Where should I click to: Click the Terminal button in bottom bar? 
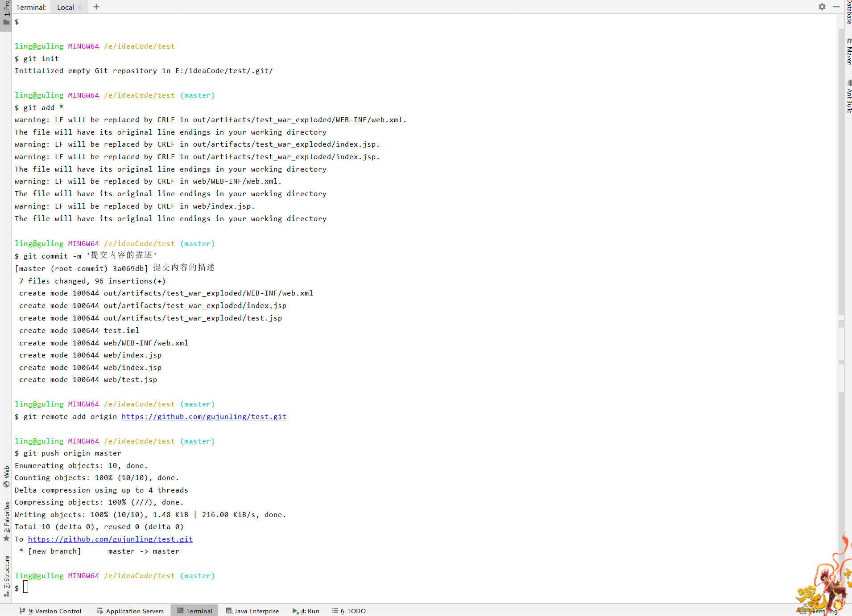click(194, 611)
